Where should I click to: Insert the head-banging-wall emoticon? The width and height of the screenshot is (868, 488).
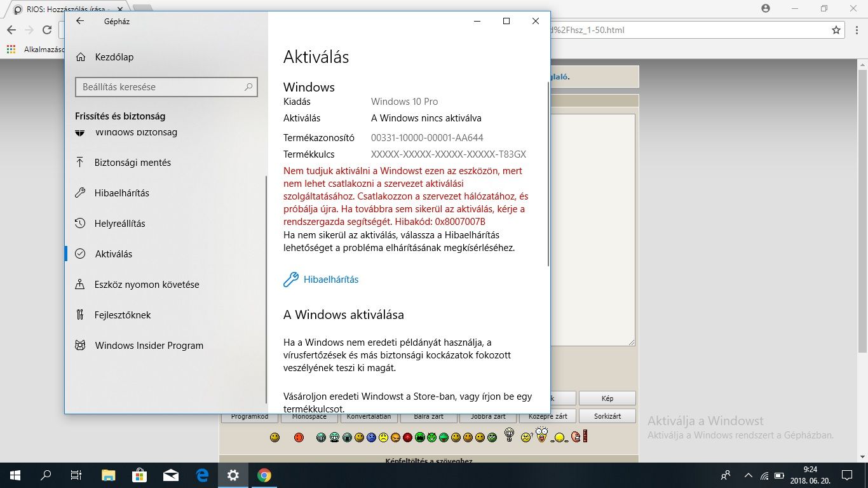tap(579, 436)
